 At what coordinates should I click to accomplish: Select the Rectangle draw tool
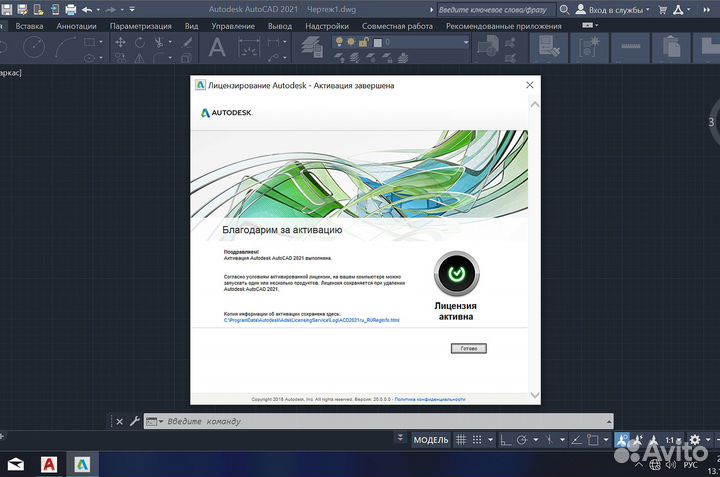(90, 42)
